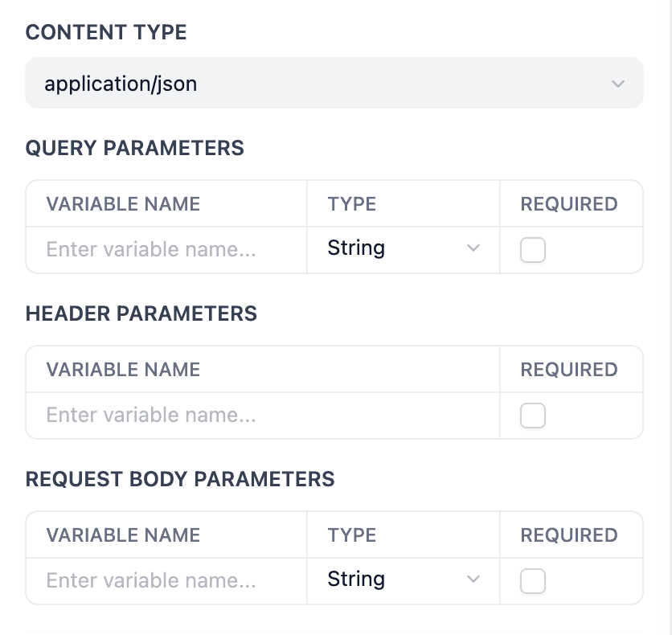This screenshot has height=635, width=672.
Task: Click the Request Body type chevron arrow
Action: 473,580
